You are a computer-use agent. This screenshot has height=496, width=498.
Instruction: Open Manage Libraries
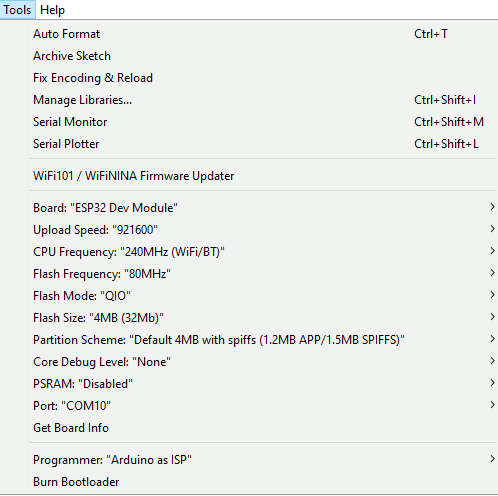(x=263, y=100)
